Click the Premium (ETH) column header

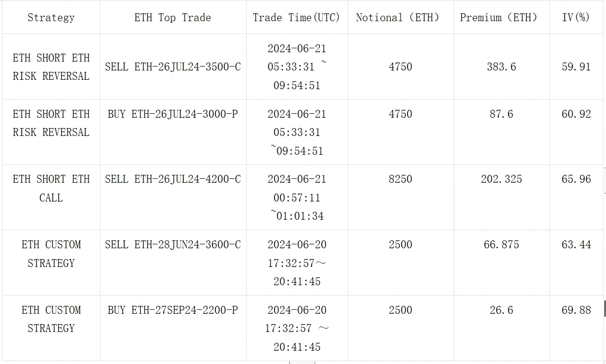tap(499, 18)
